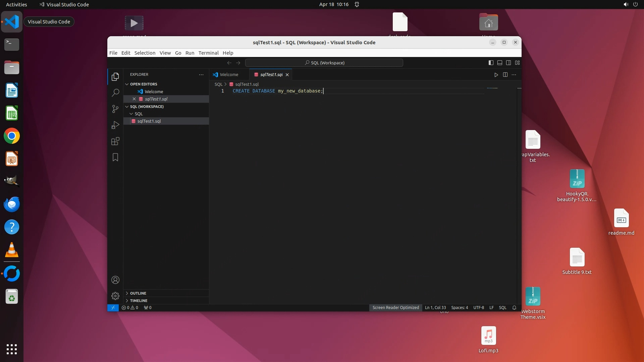This screenshot has height=362, width=644.
Task: Expand the Timeline section
Action: 139,301
